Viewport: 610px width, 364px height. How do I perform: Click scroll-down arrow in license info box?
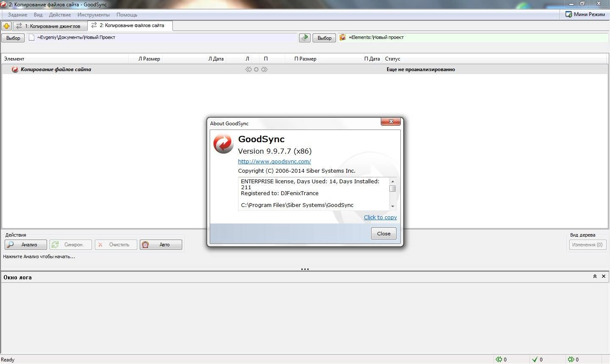[x=393, y=206]
